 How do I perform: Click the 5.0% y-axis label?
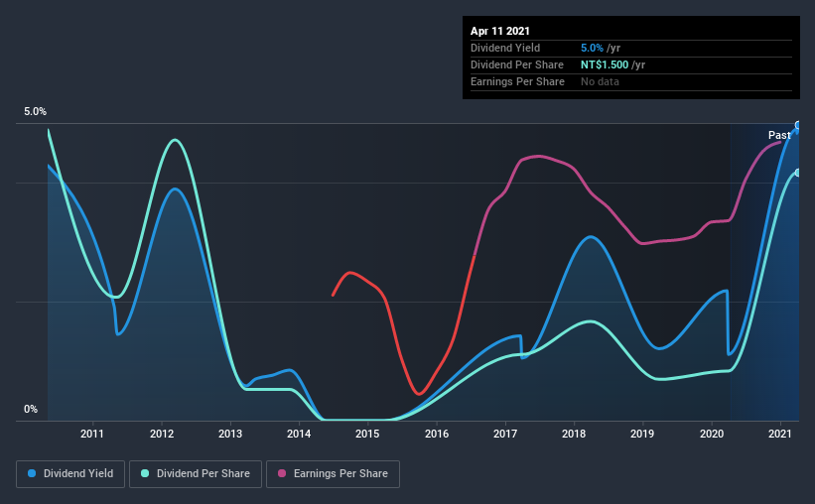click(x=35, y=112)
